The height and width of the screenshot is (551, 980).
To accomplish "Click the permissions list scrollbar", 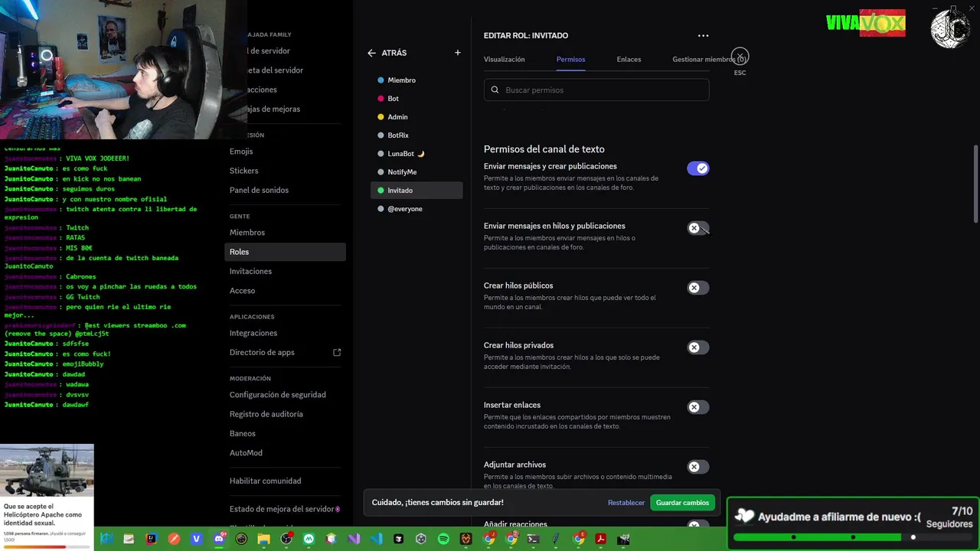I will pos(975,183).
